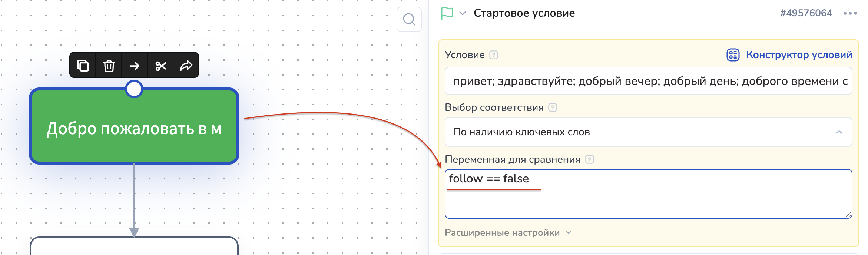Click the green flag icon in header

447,13
